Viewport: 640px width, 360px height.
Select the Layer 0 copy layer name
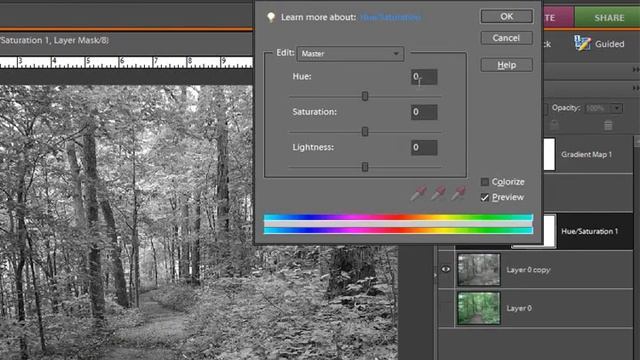(528, 270)
